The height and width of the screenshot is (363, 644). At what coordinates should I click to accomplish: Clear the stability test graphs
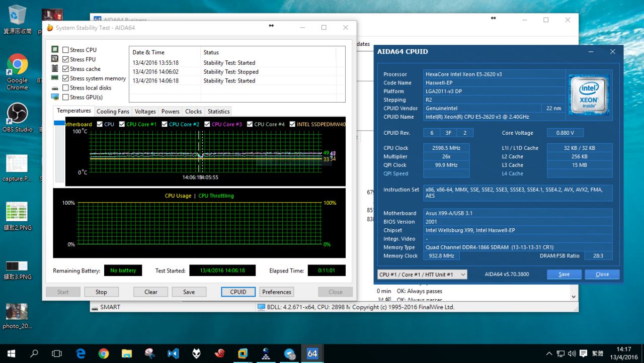pyautogui.click(x=151, y=292)
